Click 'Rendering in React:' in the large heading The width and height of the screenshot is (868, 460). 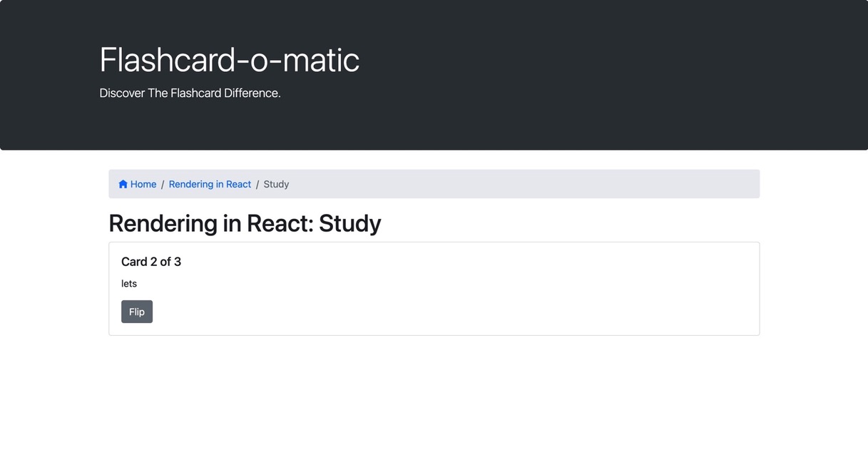coord(211,223)
